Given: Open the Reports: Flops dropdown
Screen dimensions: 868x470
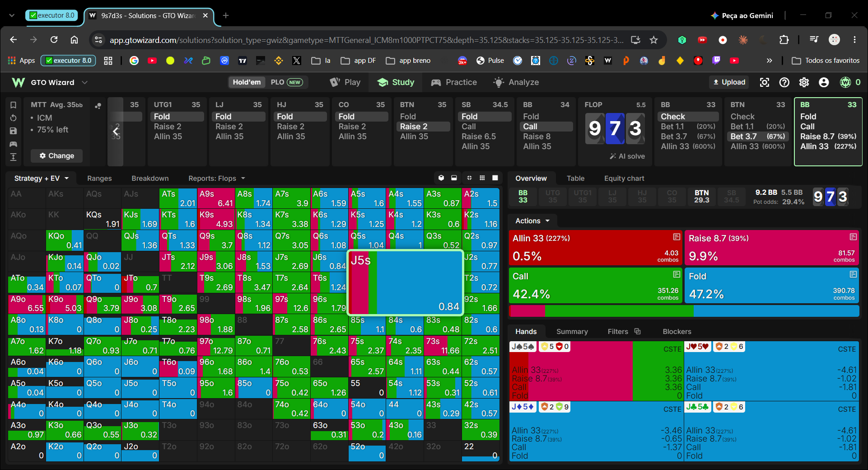Looking at the screenshot, I should 217,179.
